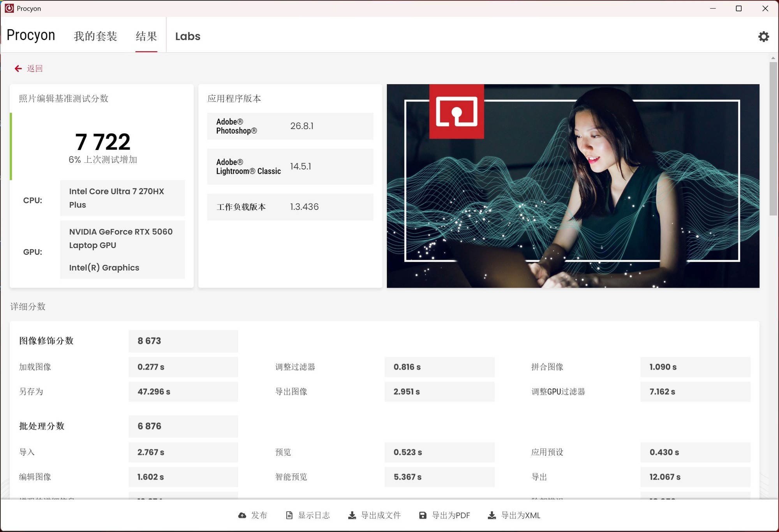The width and height of the screenshot is (779, 532).
Task: Click 另存为 value 47.296 s
Action: (183, 391)
